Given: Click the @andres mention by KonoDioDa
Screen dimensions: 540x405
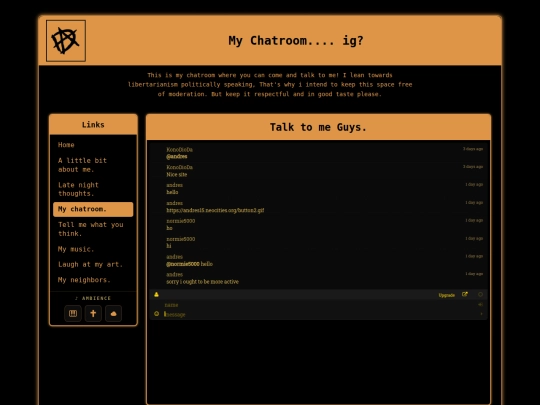Looking at the screenshot, I should coord(177,156).
